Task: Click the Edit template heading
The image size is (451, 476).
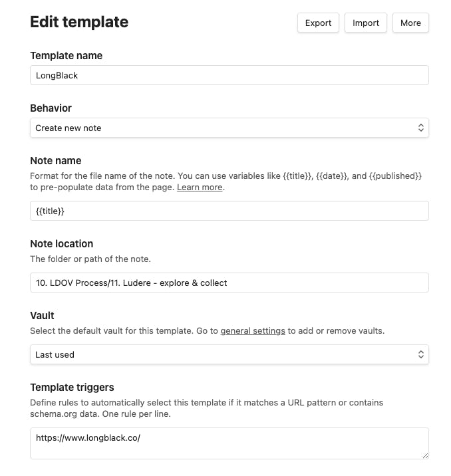Action: point(79,22)
